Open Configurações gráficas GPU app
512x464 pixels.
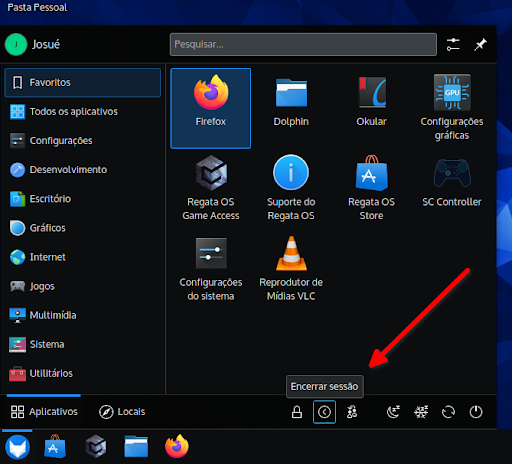452,108
